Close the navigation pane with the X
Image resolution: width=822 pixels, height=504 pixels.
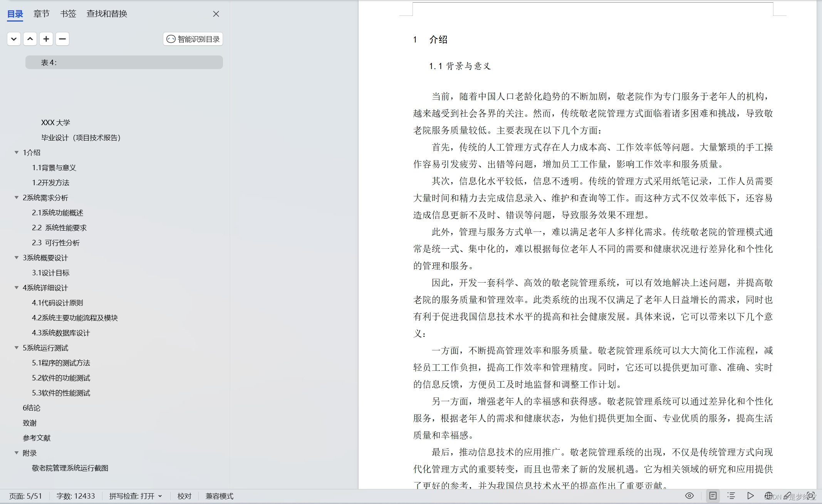click(216, 14)
